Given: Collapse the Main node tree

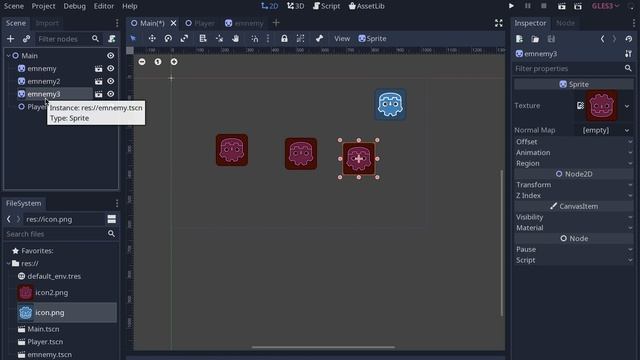Looking at the screenshot, I should tap(8, 56).
